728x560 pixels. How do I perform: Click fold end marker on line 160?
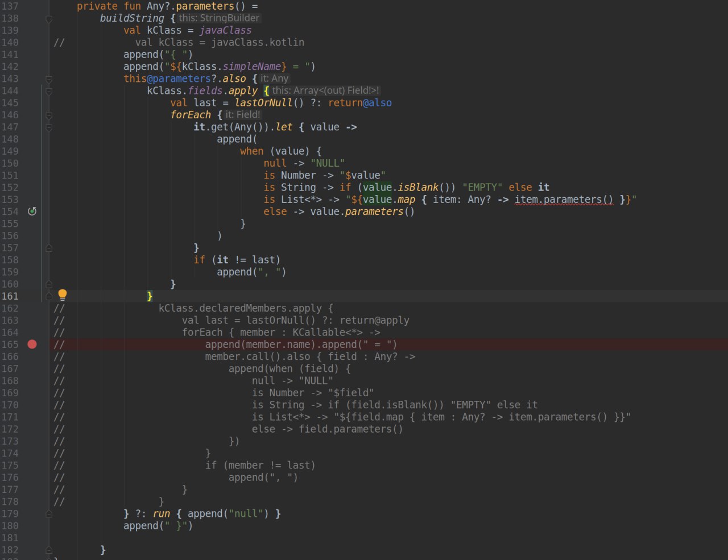click(49, 284)
